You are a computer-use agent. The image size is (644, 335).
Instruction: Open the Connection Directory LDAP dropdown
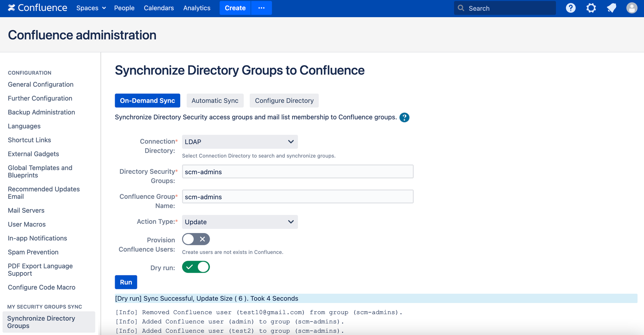tap(240, 142)
